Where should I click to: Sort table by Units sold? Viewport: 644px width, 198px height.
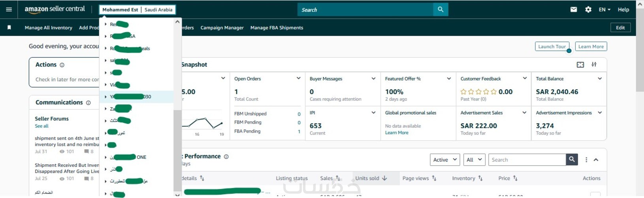point(371,178)
